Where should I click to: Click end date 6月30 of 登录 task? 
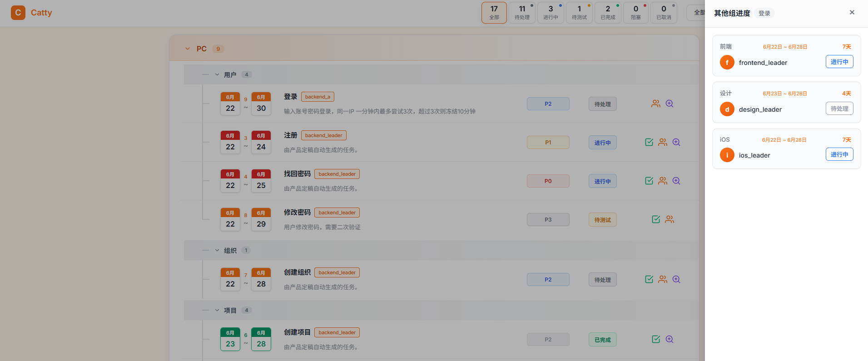pos(261,104)
